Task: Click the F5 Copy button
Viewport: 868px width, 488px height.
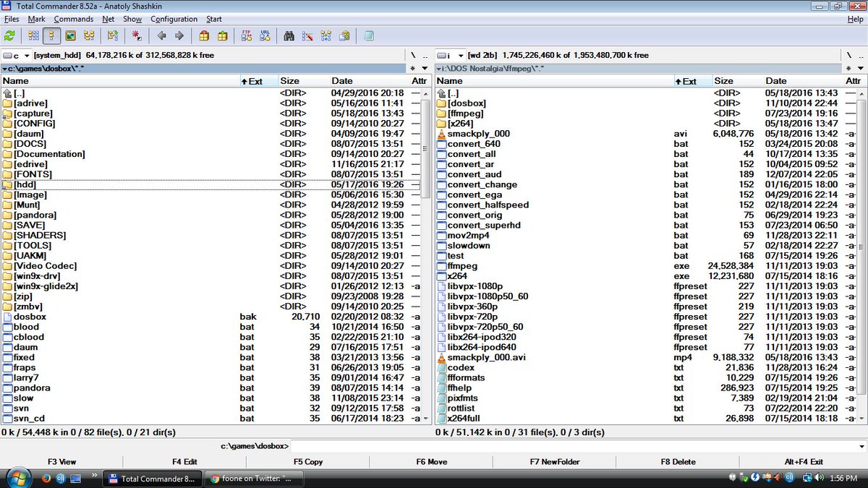Action: [308, 461]
